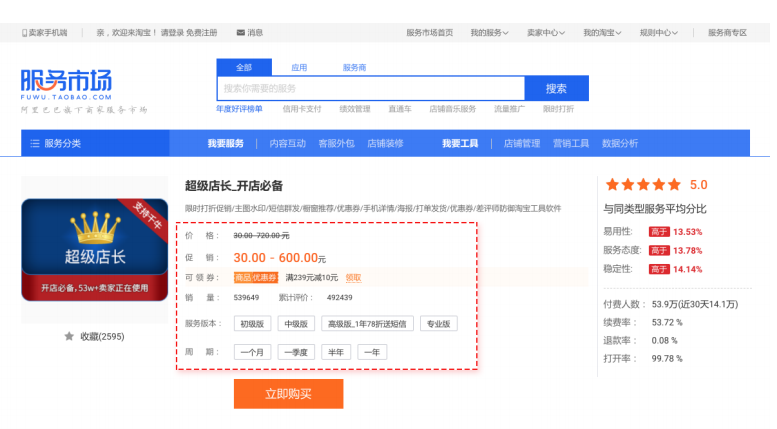The width and height of the screenshot is (777, 429).
Task: Click the 卖家手机端 link text
Action: coord(48,33)
